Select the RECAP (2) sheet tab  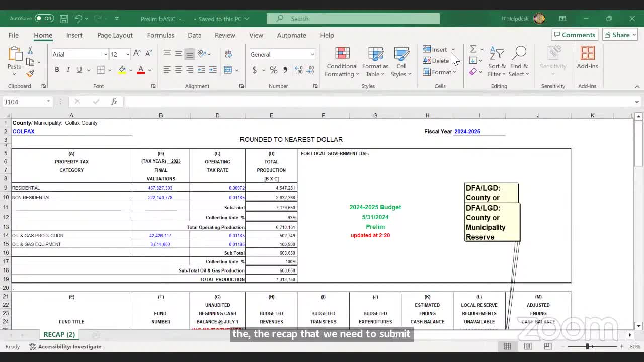[x=59, y=334]
